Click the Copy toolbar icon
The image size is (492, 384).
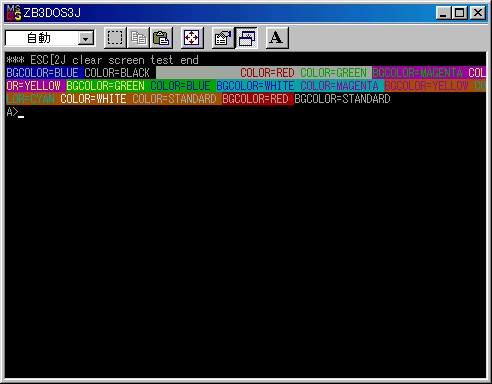(x=138, y=38)
